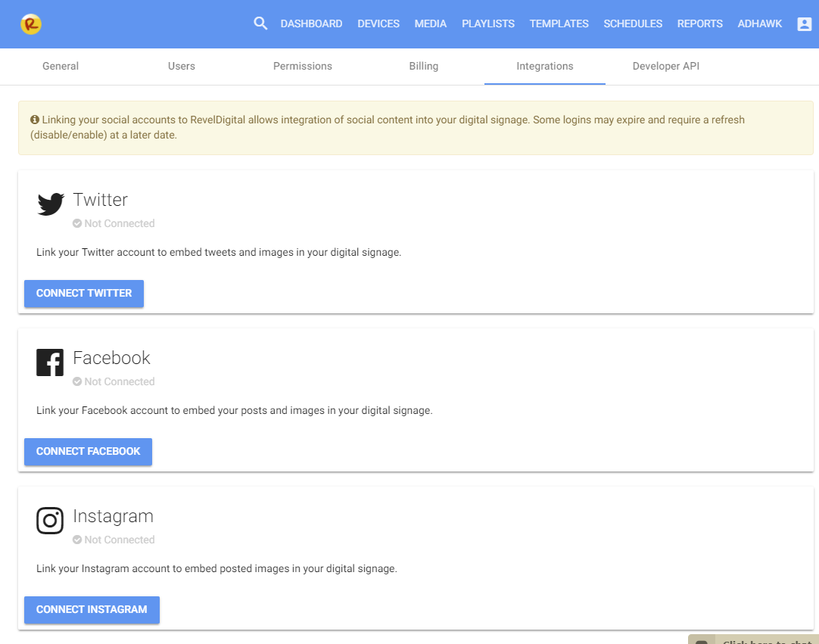819x644 pixels.
Task: Open the Schedules page
Action: (633, 24)
